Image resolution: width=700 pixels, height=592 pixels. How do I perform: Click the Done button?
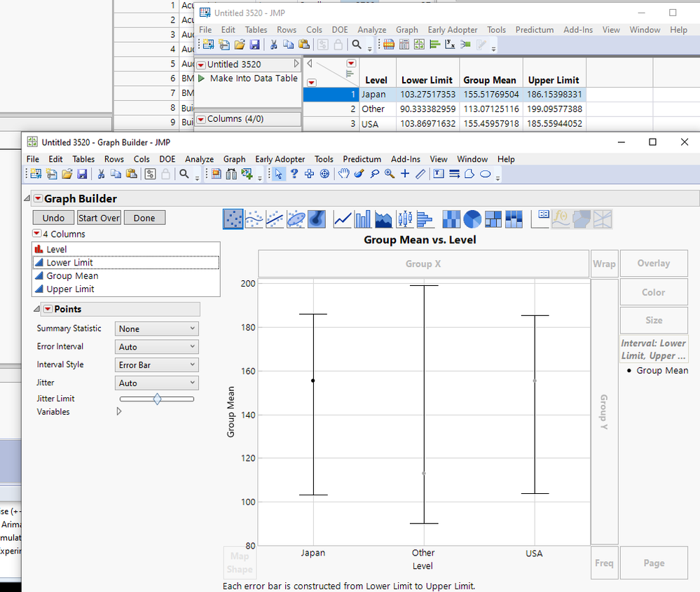click(x=144, y=218)
